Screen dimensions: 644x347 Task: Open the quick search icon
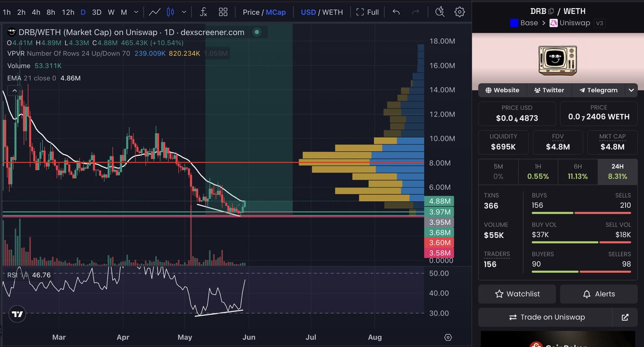(440, 12)
